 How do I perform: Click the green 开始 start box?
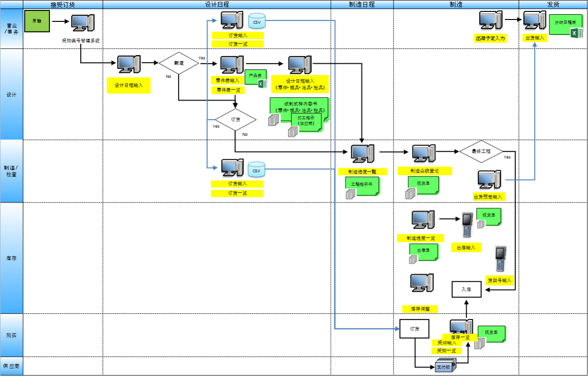click(x=37, y=21)
